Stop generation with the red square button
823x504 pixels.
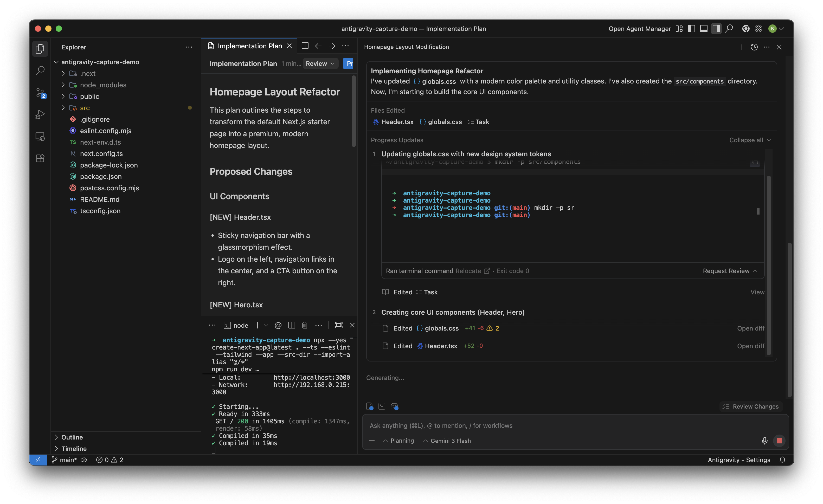(779, 441)
